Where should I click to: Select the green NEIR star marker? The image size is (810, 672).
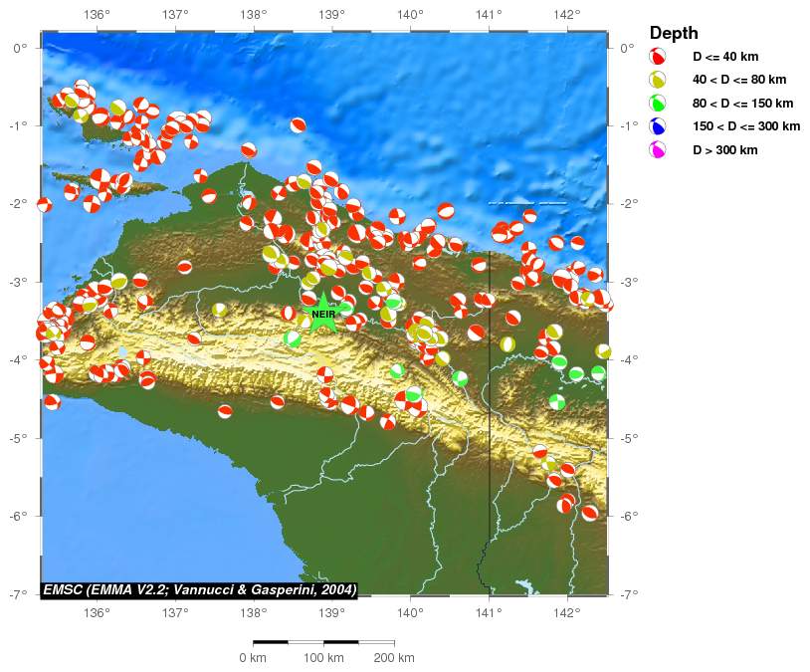(x=323, y=313)
